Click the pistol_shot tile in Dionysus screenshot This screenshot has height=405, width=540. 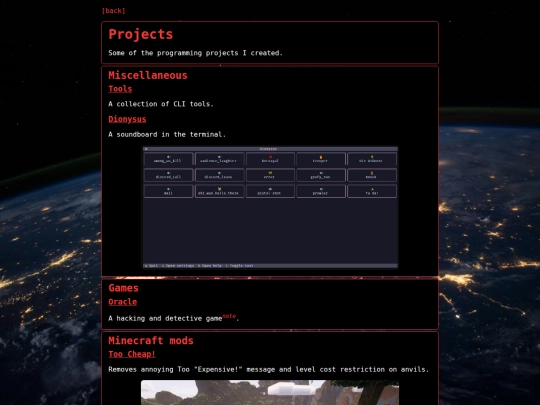[x=270, y=191]
